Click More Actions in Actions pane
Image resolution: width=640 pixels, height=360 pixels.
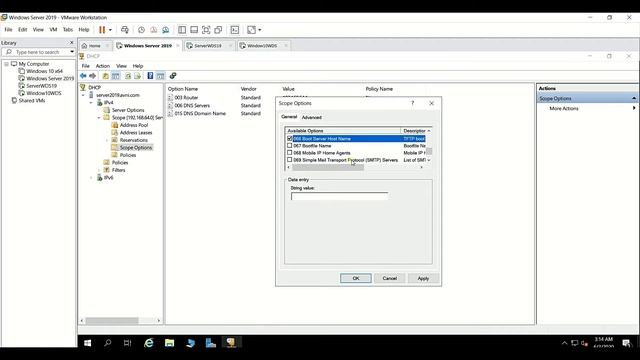pos(564,109)
